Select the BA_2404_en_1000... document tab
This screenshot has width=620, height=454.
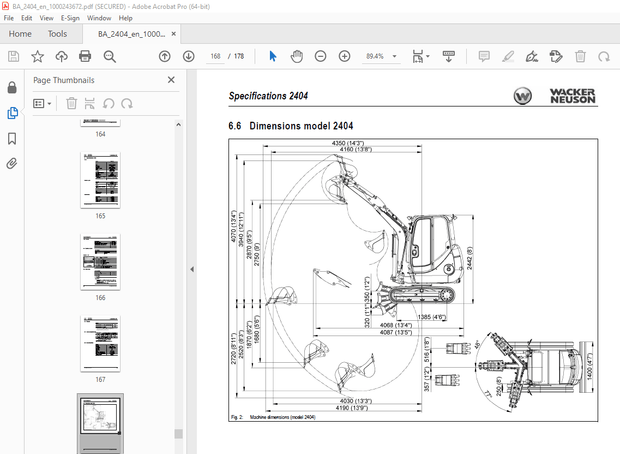[131, 34]
